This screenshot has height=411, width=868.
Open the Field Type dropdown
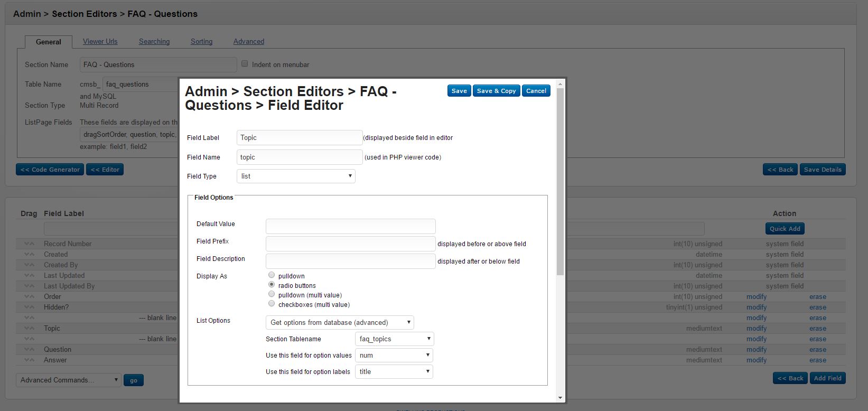click(296, 176)
